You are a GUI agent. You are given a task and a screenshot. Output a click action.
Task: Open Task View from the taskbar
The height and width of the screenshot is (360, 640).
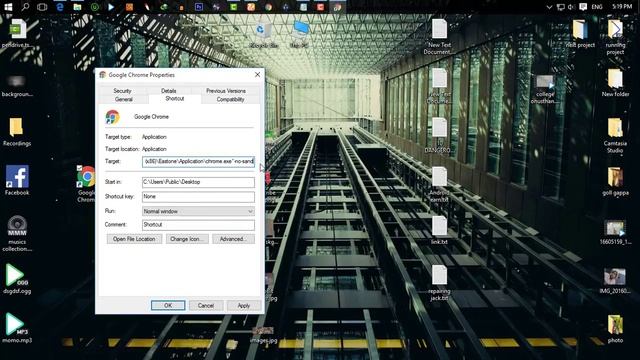(x=42, y=7)
